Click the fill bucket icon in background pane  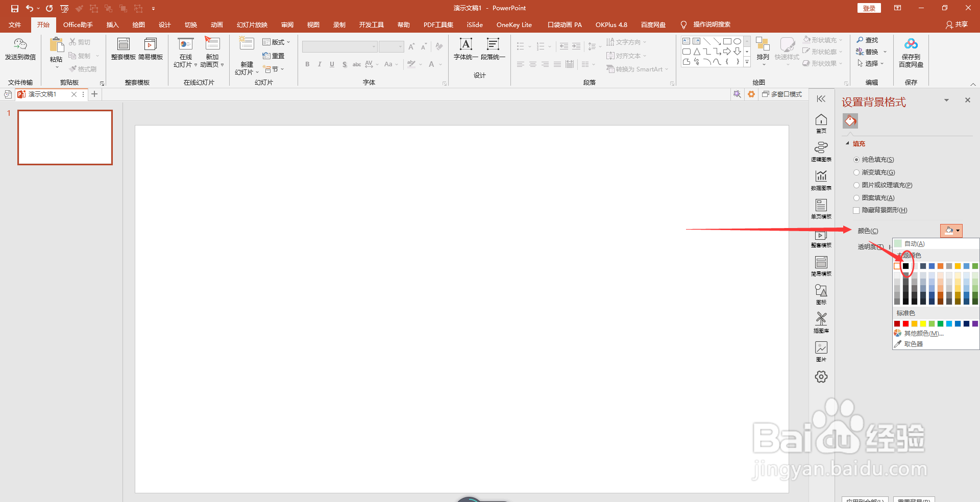850,121
